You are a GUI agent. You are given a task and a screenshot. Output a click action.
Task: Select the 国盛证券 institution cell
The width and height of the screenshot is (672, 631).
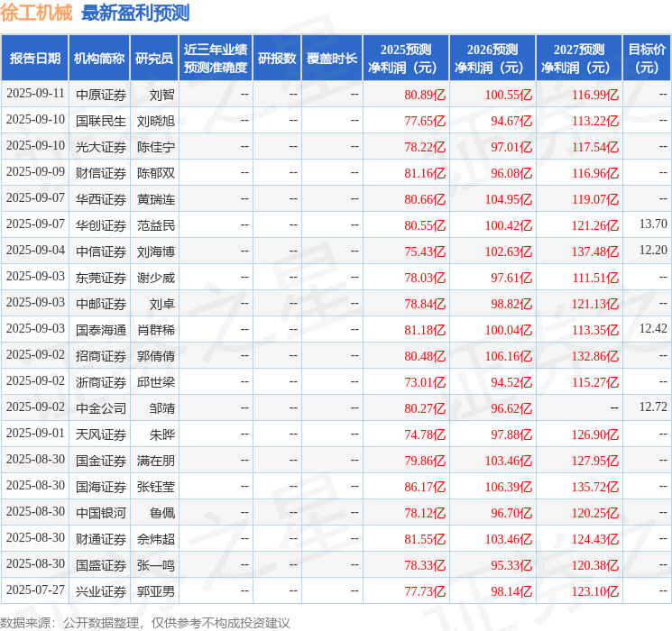pos(101,565)
